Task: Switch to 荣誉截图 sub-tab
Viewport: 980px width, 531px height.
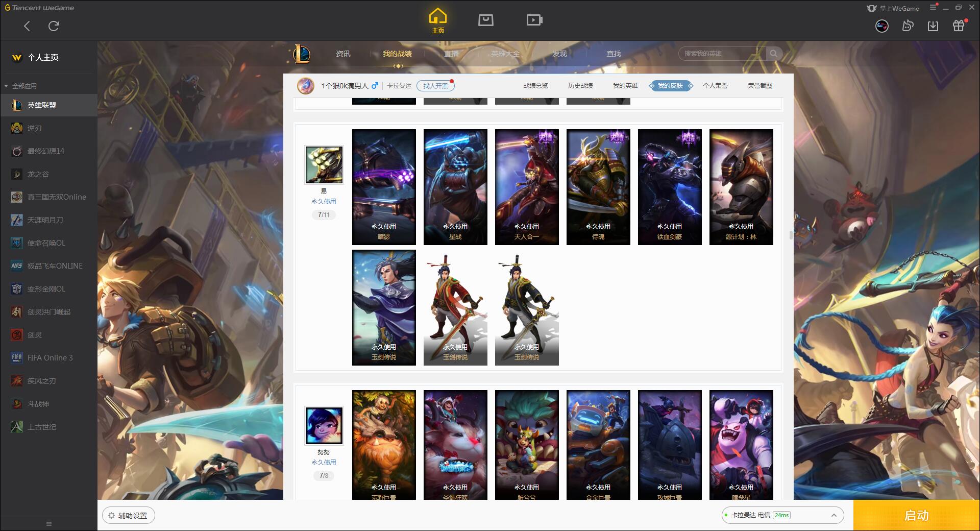Action: tap(760, 86)
